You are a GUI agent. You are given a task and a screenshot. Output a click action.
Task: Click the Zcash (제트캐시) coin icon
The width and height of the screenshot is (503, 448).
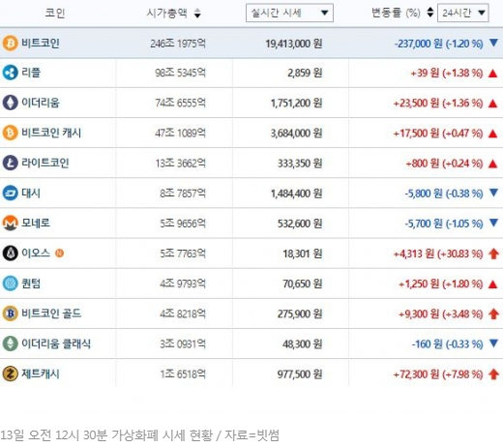[x=10, y=373]
